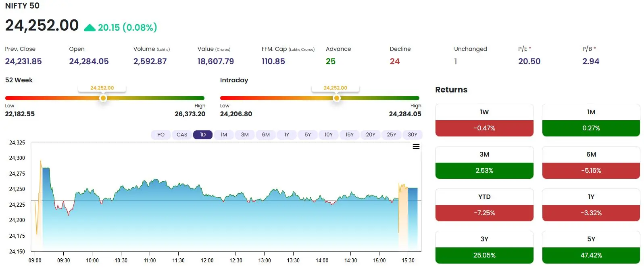
Task: Click the Returns section heading
Action: tap(451, 90)
